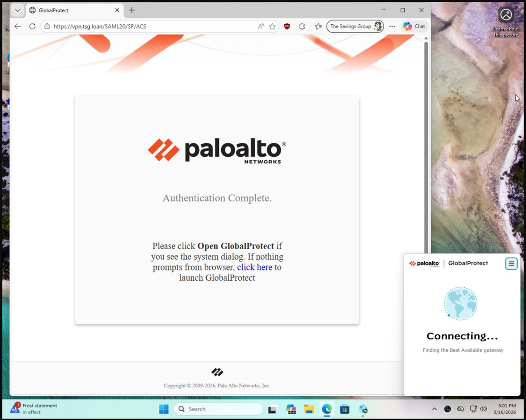Open the GlobalProtect hamburger menu
526x420 pixels.
click(x=511, y=263)
